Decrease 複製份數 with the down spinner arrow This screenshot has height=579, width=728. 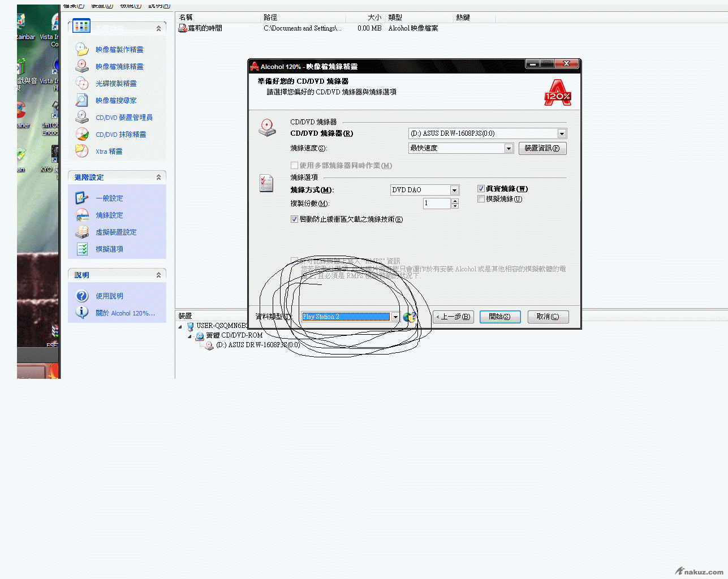455,206
